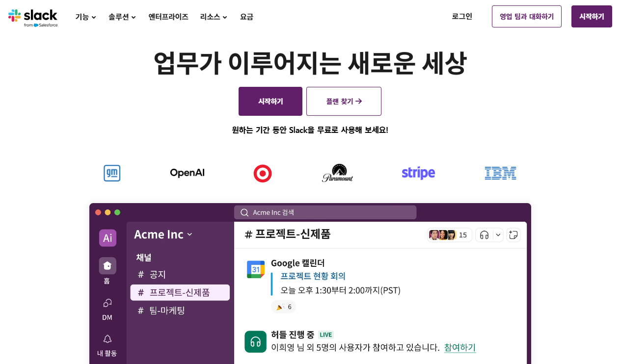Click header 시작하기 purple button
Image resolution: width=621 pixels, height=364 pixels.
click(x=592, y=17)
